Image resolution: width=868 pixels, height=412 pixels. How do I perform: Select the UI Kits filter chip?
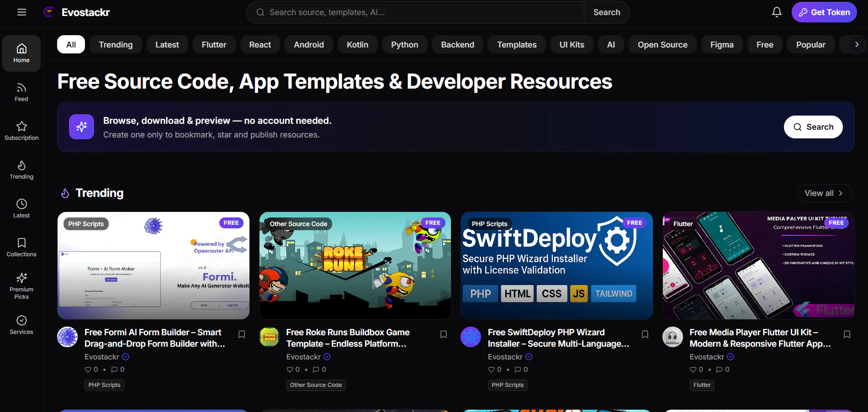pyautogui.click(x=572, y=44)
